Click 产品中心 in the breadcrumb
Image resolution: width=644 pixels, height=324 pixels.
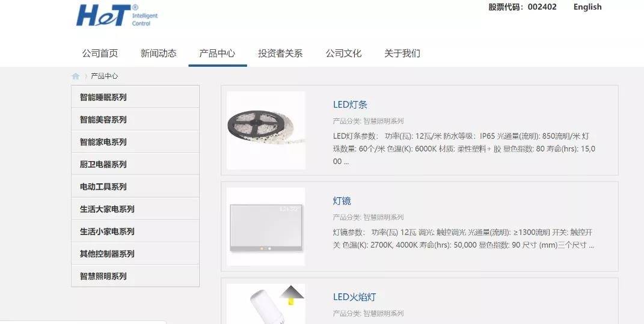click(x=104, y=76)
